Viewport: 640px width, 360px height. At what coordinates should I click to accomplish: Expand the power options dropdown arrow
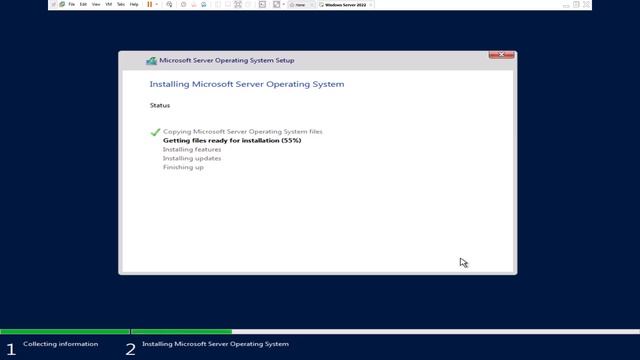157,4
